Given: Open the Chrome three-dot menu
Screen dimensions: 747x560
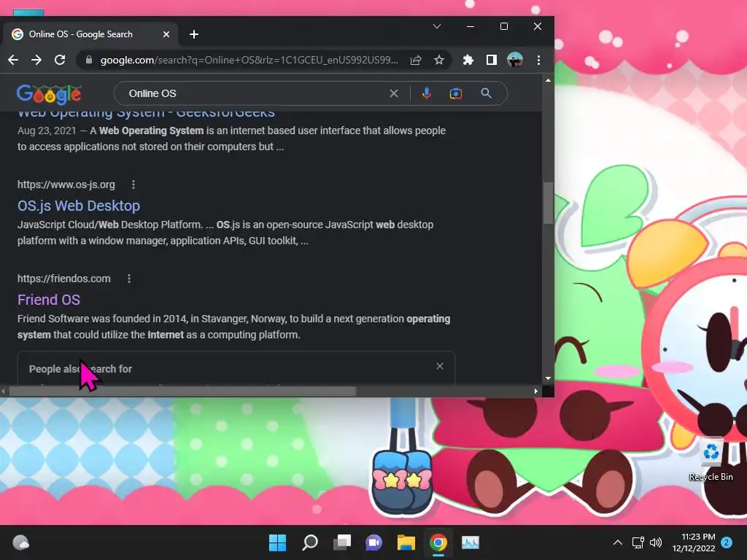Looking at the screenshot, I should coord(539,60).
